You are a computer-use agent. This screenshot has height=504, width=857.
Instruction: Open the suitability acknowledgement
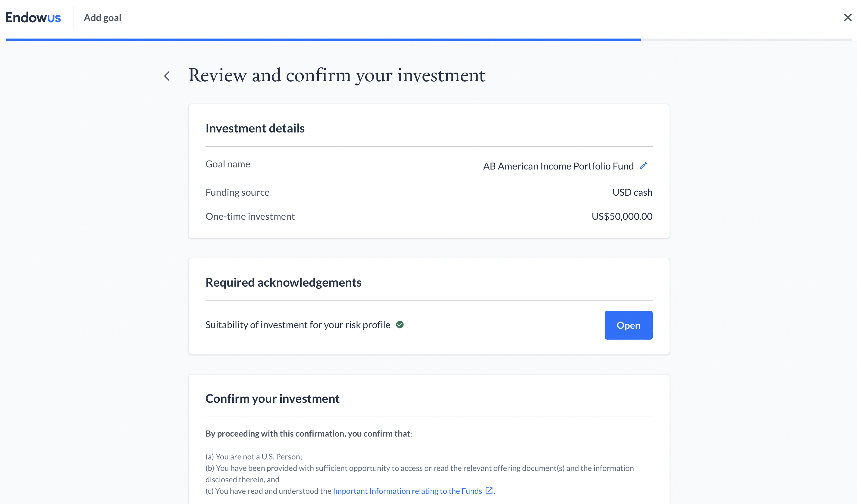pos(629,325)
